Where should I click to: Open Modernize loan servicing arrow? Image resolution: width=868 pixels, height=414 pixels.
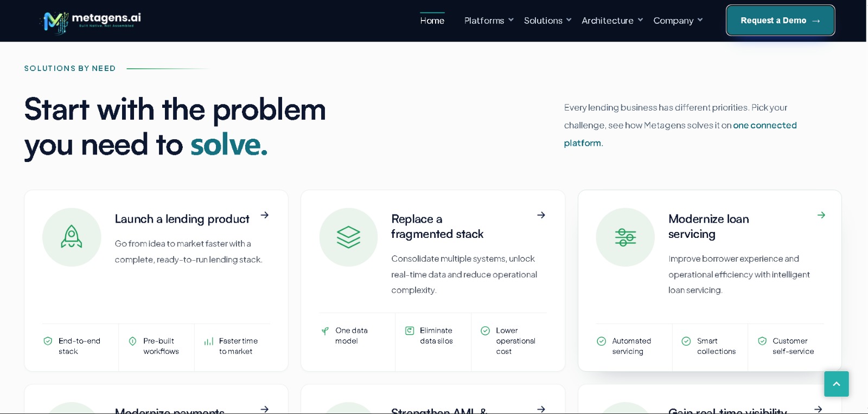click(x=821, y=215)
